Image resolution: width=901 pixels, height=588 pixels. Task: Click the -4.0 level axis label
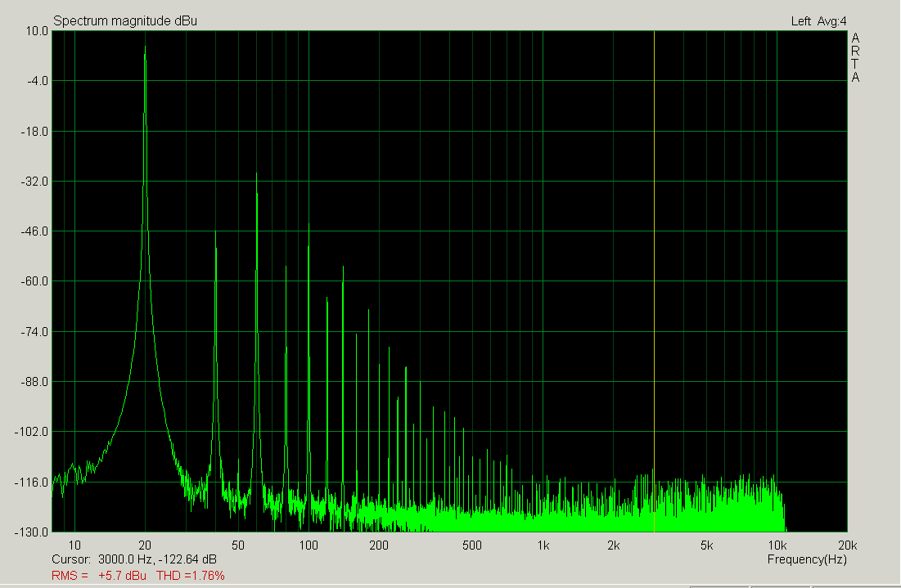tap(38, 81)
